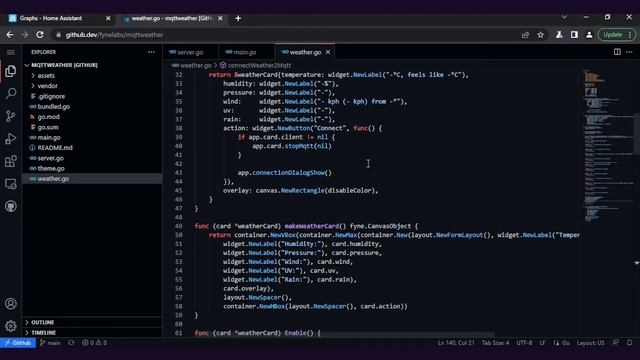Open the tab search chevron
The height and width of the screenshot is (360, 640).
[x=564, y=17]
